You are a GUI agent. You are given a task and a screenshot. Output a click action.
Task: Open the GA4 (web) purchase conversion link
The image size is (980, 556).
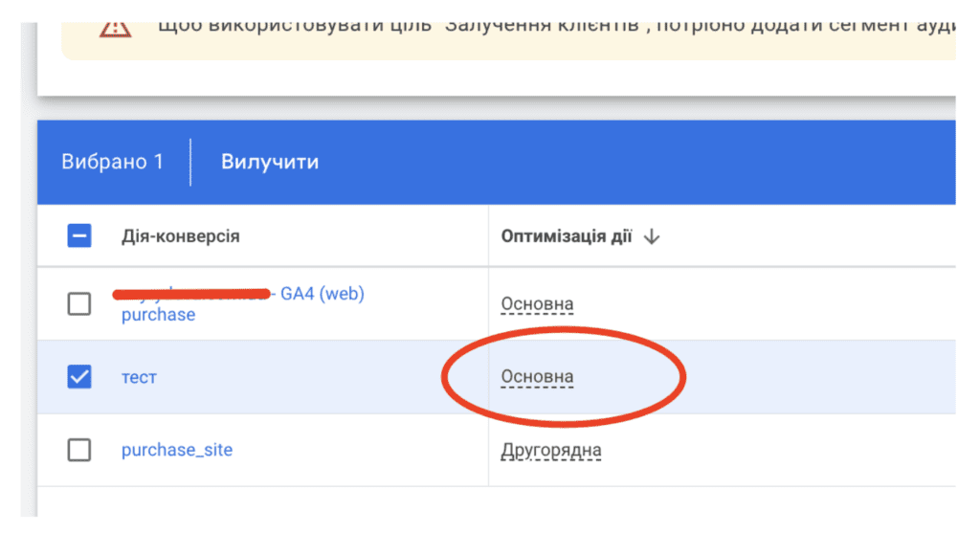242,303
